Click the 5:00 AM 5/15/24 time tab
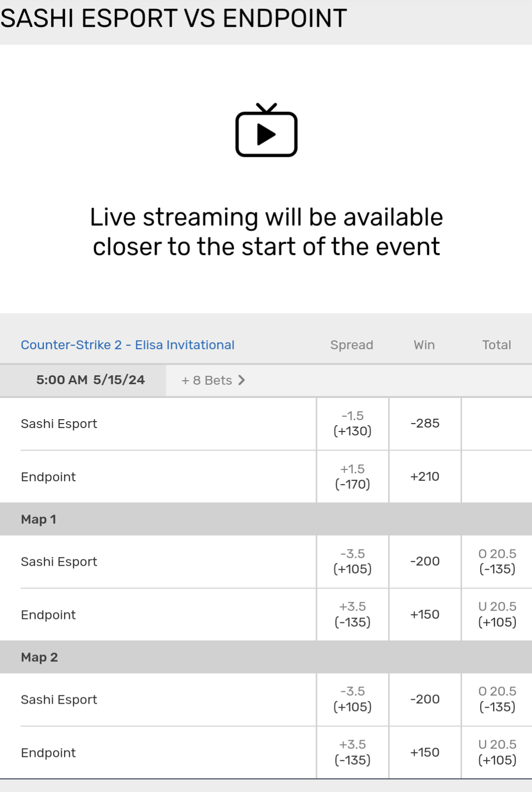Image resolution: width=532 pixels, height=792 pixels. pos(90,380)
